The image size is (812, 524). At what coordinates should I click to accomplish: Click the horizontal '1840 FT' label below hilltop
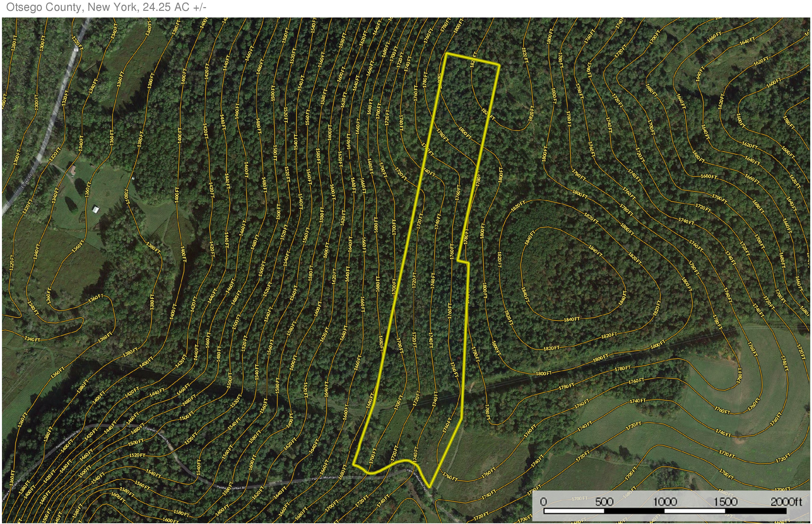tap(572, 319)
